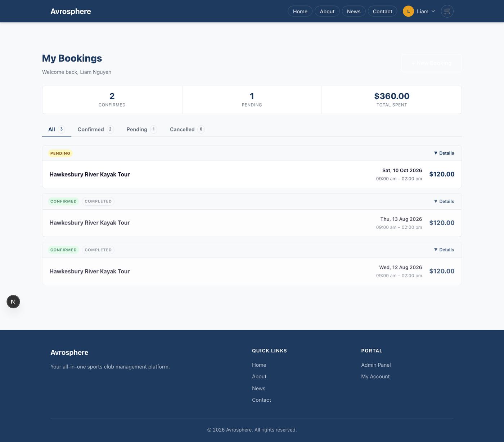Click the confirmed count stat card
This screenshot has width=504, height=442.
(x=112, y=100)
